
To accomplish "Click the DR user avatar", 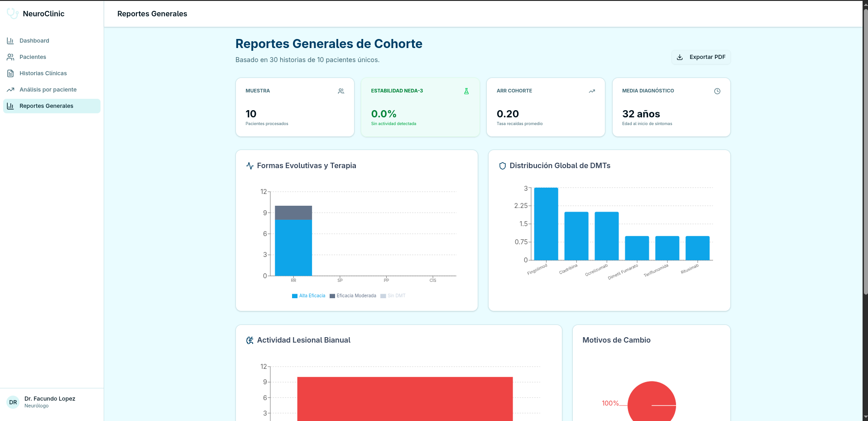I will pos(13,402).
